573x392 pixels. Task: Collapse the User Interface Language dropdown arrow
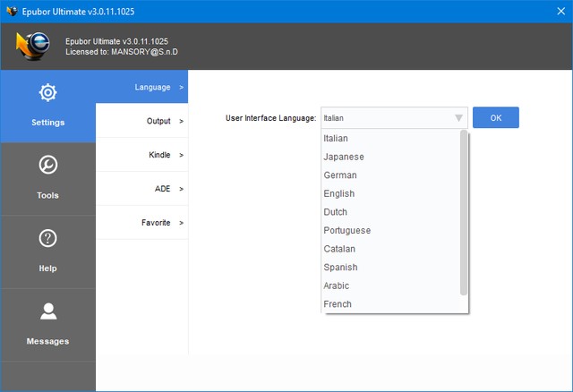[458, 118]
